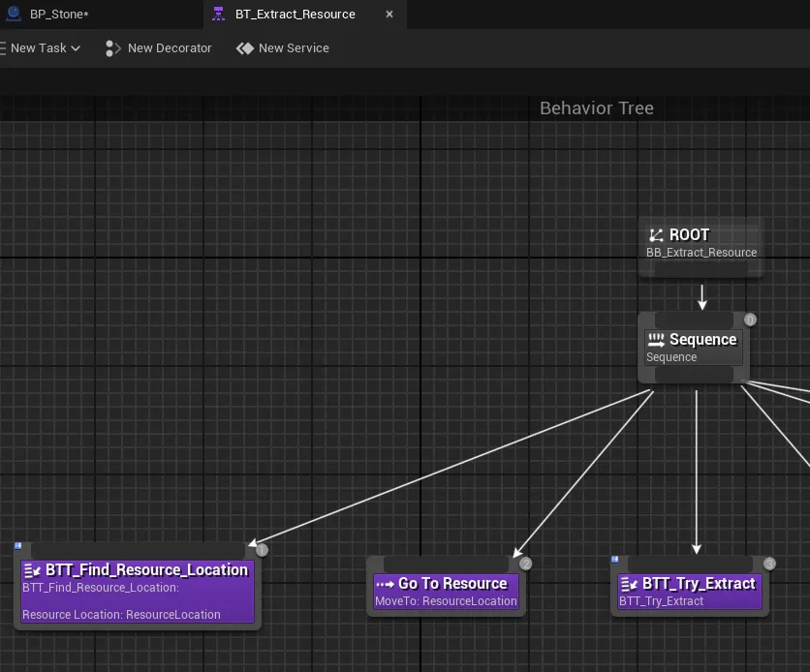Screen dimensions: 810x672
Task: Click execution index badge 1
Action: tap(262, 550)
